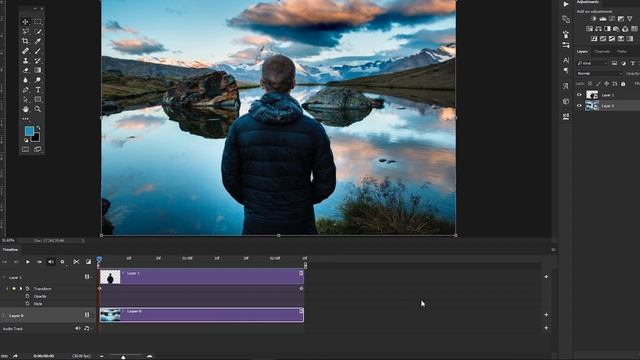Select the Healing Brush tool
640x360 pixels.
click(25, 51)
